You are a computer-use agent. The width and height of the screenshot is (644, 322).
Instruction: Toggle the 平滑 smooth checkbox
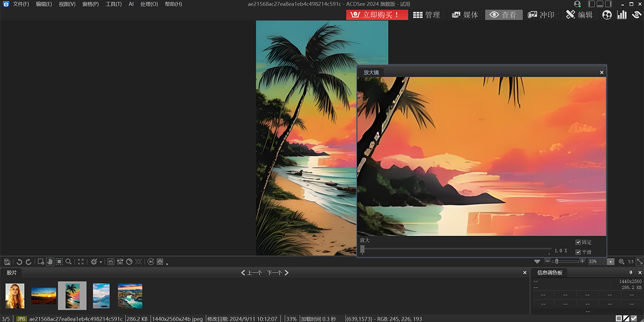tap(578, 252)
